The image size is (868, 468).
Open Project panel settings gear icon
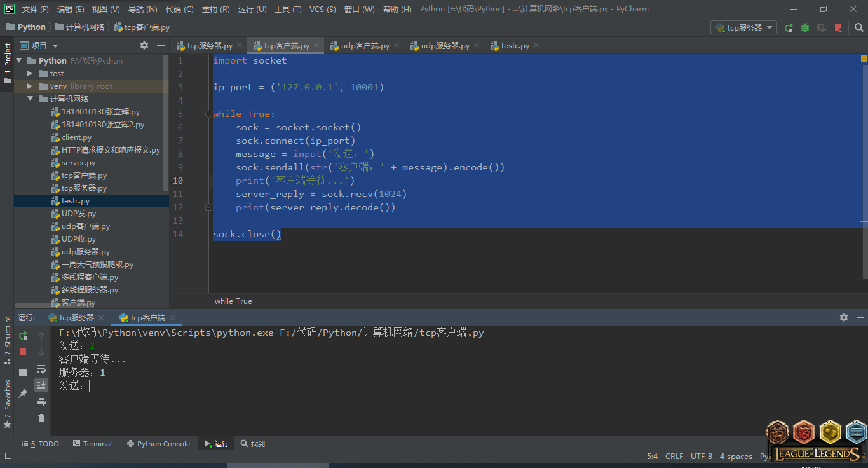coord(144,45)
